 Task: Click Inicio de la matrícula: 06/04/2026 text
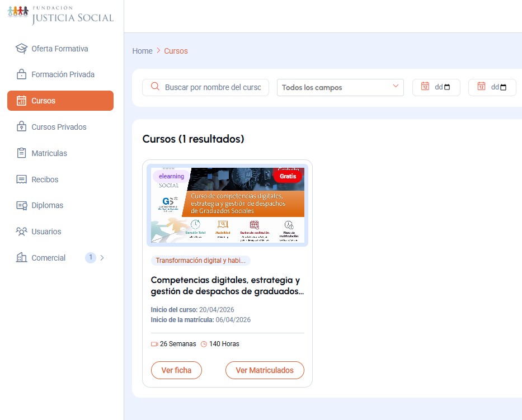point(201,320)
